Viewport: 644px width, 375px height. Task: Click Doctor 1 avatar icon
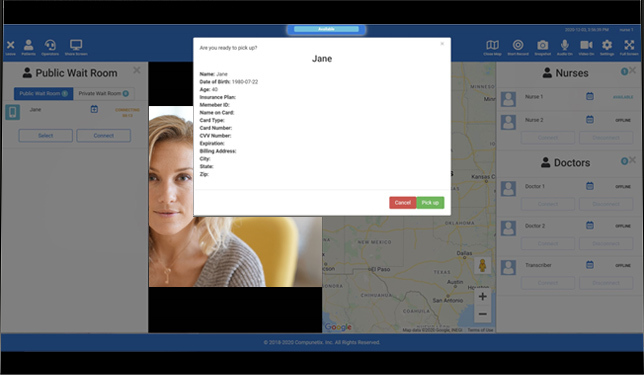(x=508, y=189)
